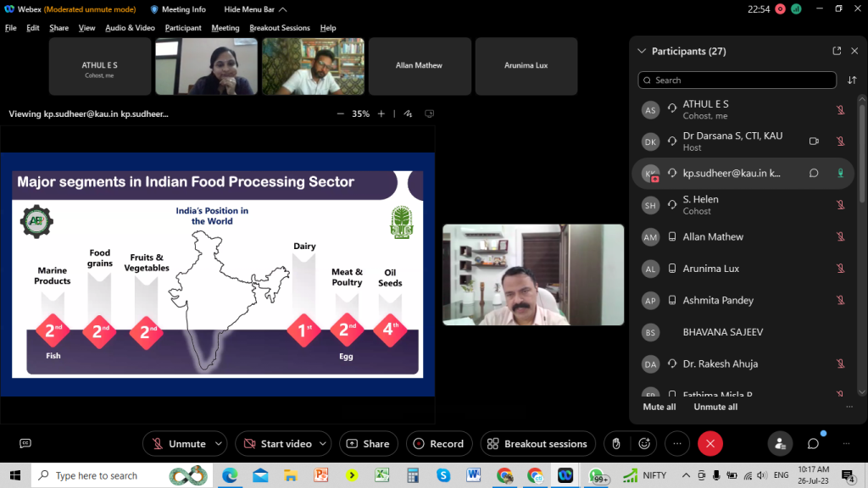Toggle mute icon for Ashmita Pandey
Image resolution: width=868 pixels, height=488 pixels.
coord(840,301)
